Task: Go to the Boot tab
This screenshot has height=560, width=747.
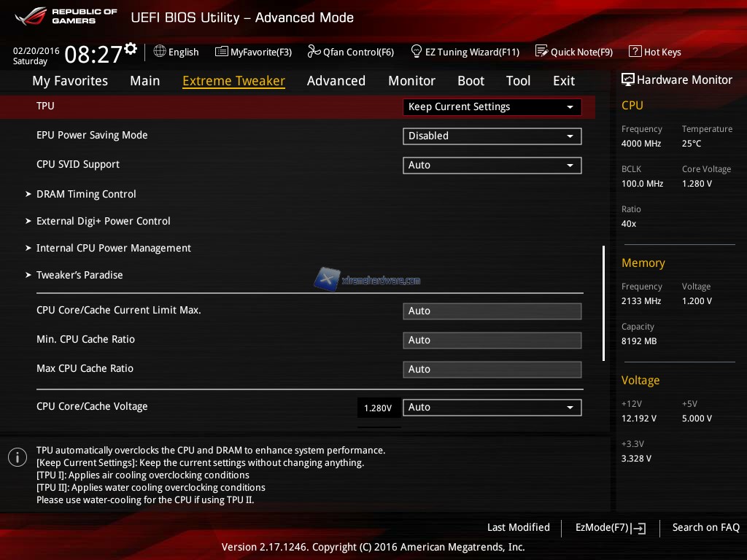Action: point(471,81)
